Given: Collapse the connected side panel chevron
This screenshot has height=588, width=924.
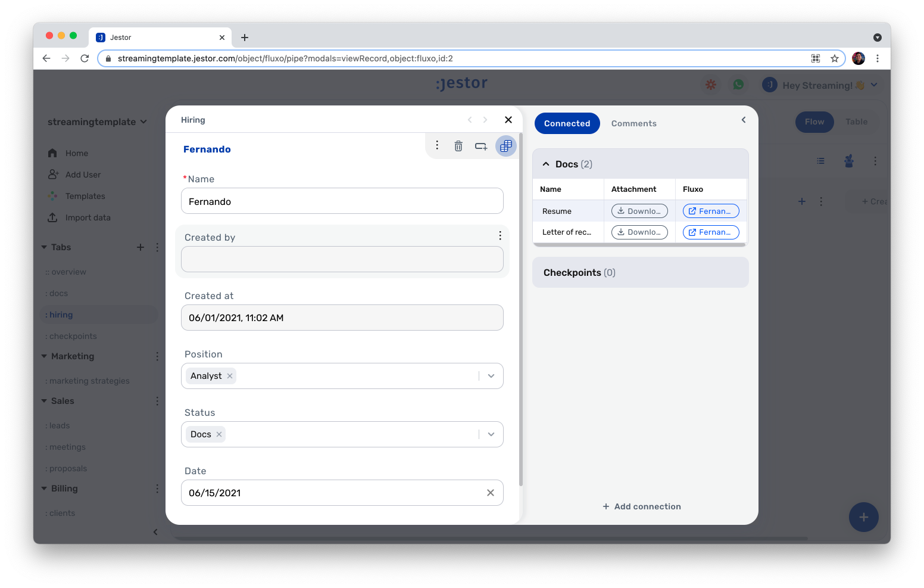Looking at the screenshot, I should click(x=744, y=120).
